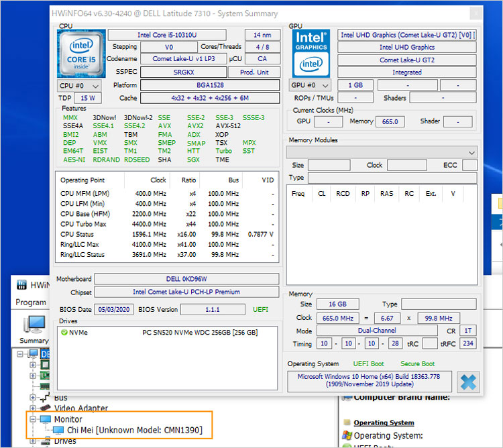
Task: Click the Freq column header in memory table
Action: pos(298,194)
